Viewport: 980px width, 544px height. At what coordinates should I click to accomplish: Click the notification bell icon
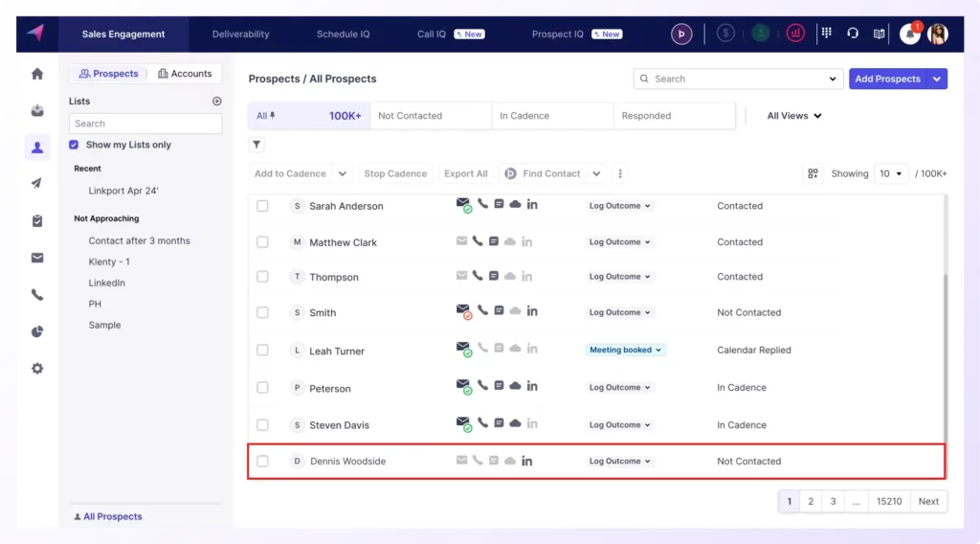pos(909,34)
